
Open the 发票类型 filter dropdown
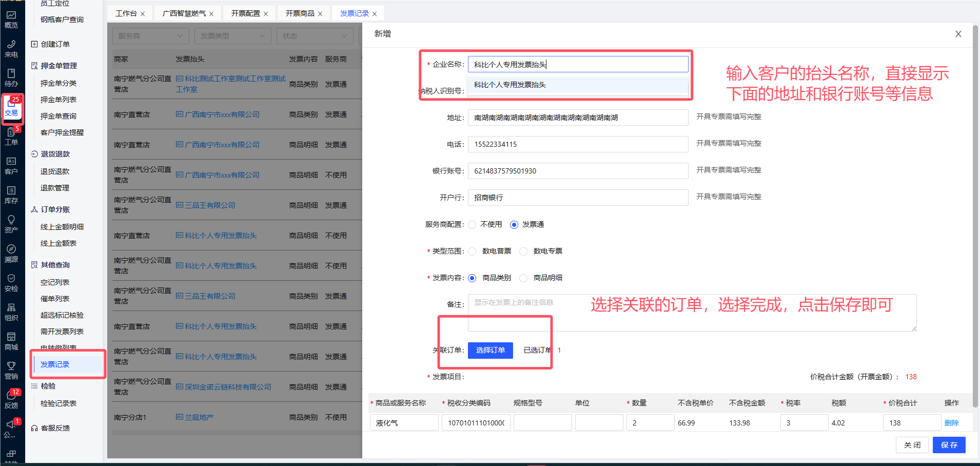[233, 36]
